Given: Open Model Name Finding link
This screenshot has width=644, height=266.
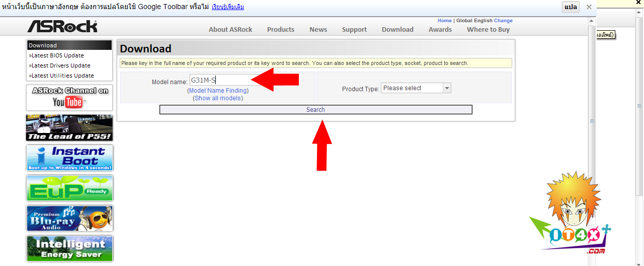Looking at the screenshot, I should [218, 91].
